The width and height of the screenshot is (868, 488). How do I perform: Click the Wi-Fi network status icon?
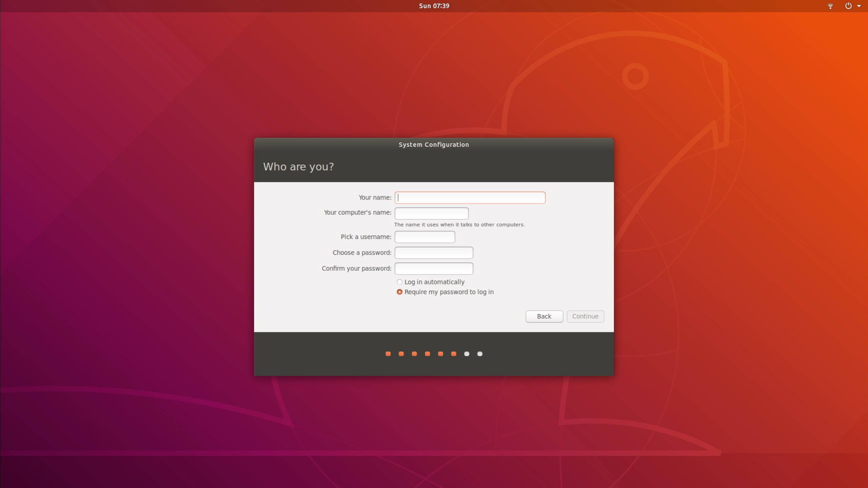pyautogui.click(x=830, y=6)
